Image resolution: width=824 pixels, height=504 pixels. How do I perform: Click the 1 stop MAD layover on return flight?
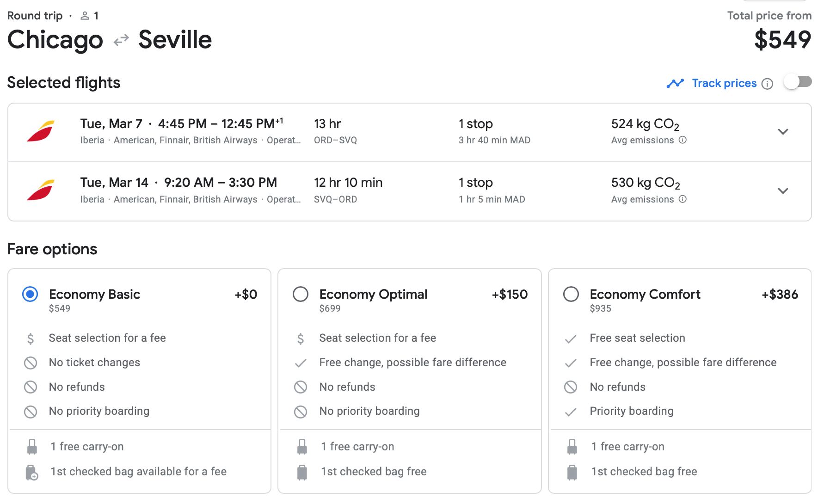click(x=492, y=199)
